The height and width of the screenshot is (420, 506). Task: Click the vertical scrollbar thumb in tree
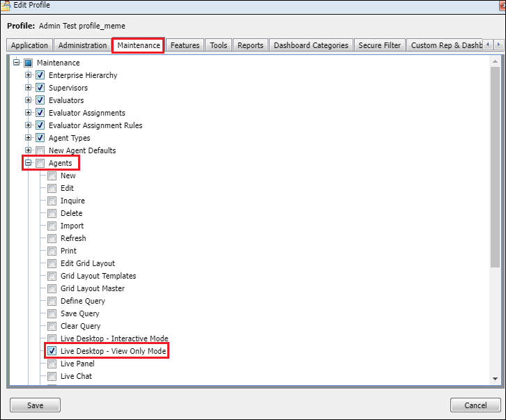[495, 167]
